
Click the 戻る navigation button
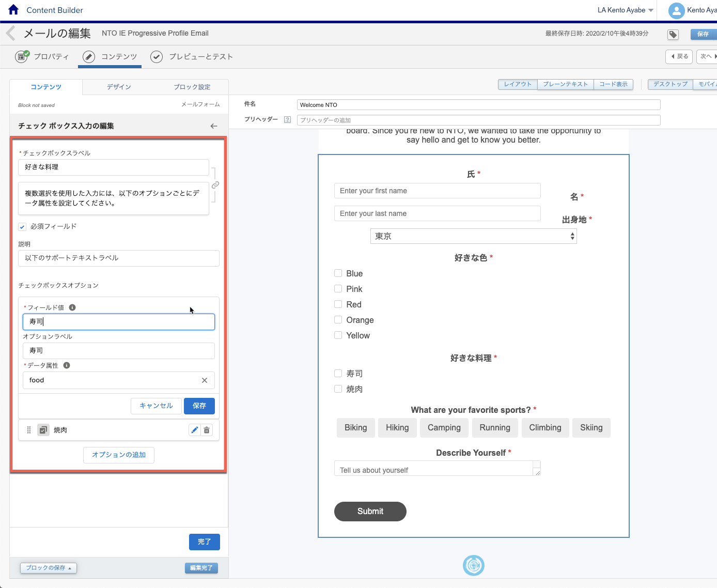[679, 56]
